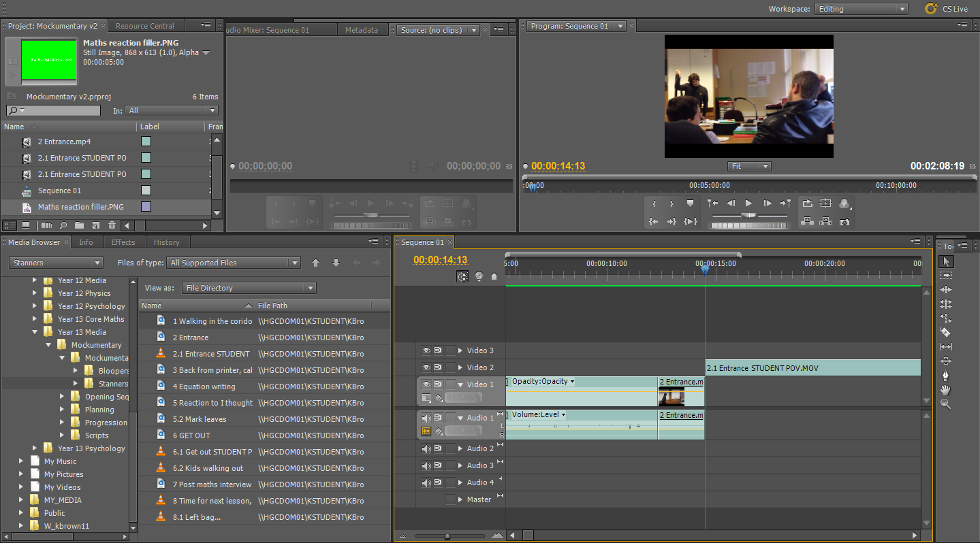Select the Razor tool

pyautogui.click(x=945, y=332)
